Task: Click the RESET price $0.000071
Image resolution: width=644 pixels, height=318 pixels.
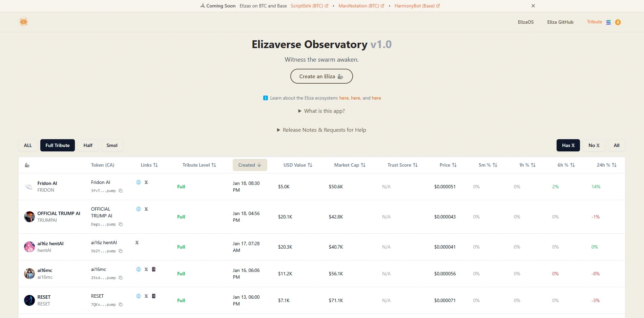Action: [x=445, y=300]
